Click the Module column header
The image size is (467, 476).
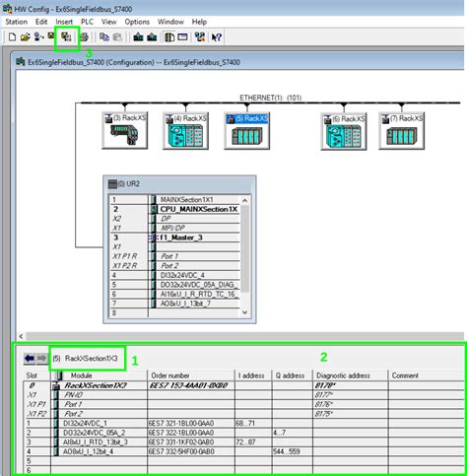tap(99, 375)
